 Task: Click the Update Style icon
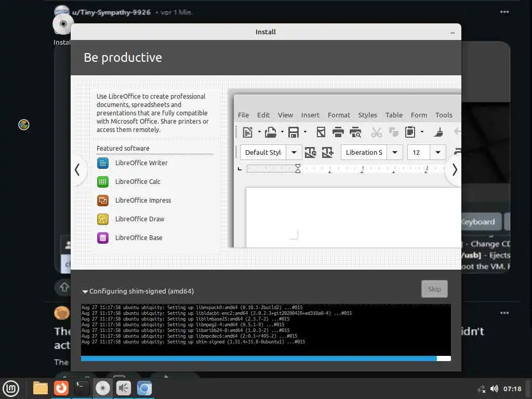pyautogui.click(x=311, y=153)
